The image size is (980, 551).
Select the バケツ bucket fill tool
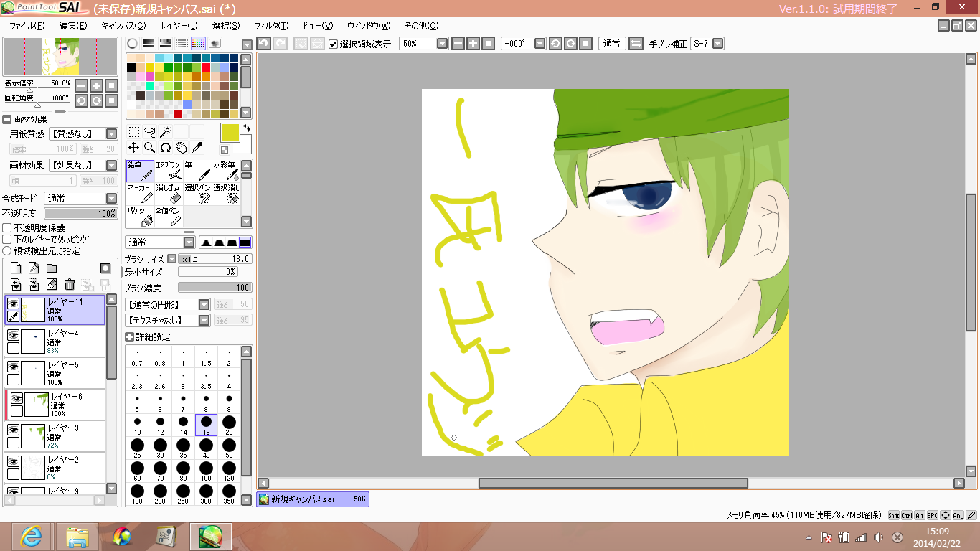[140, 217]
